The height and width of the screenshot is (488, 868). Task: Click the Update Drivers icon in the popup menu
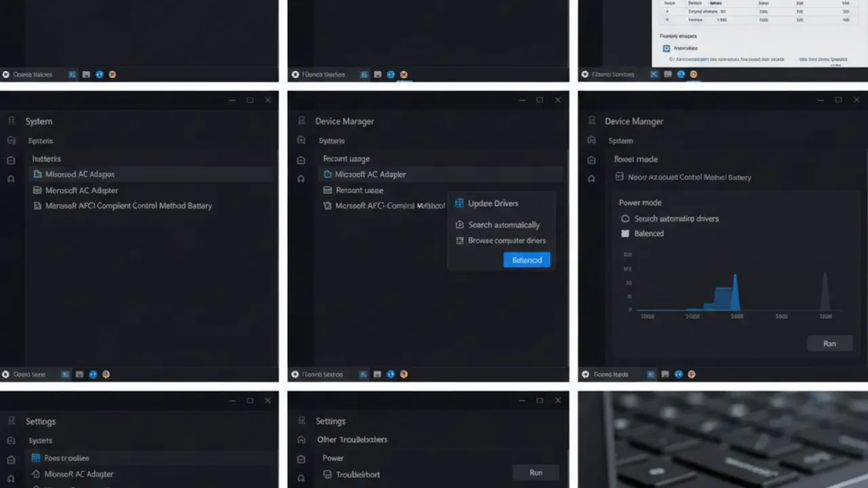point(459,203)
